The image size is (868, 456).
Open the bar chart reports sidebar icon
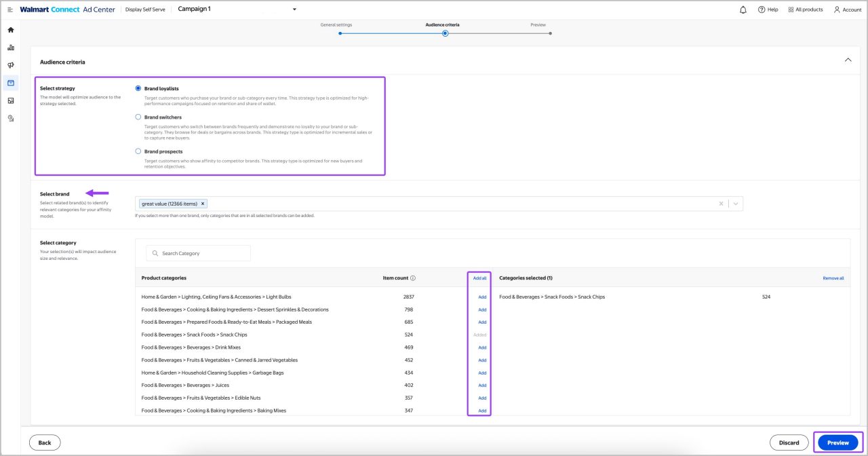click(x=11, y=47)
